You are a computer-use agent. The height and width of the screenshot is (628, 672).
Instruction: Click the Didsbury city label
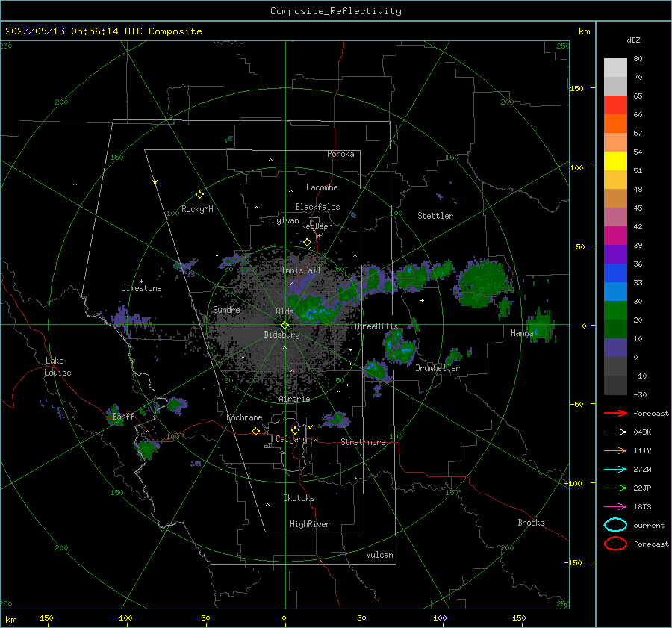pos(282,335)
